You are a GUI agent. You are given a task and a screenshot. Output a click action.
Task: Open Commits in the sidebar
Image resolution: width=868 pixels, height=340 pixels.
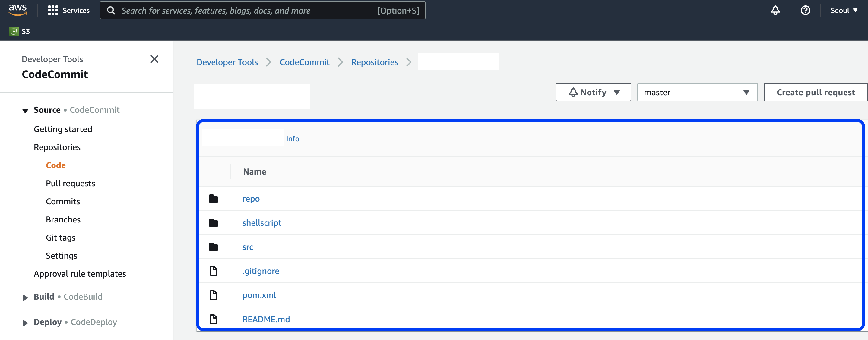click(63, 201)
